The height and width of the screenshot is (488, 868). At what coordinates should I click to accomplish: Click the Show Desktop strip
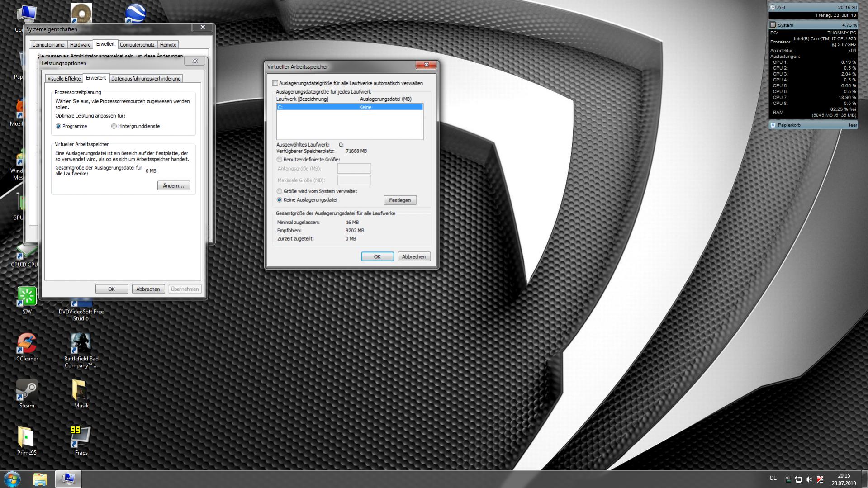(x=864, y=479)
